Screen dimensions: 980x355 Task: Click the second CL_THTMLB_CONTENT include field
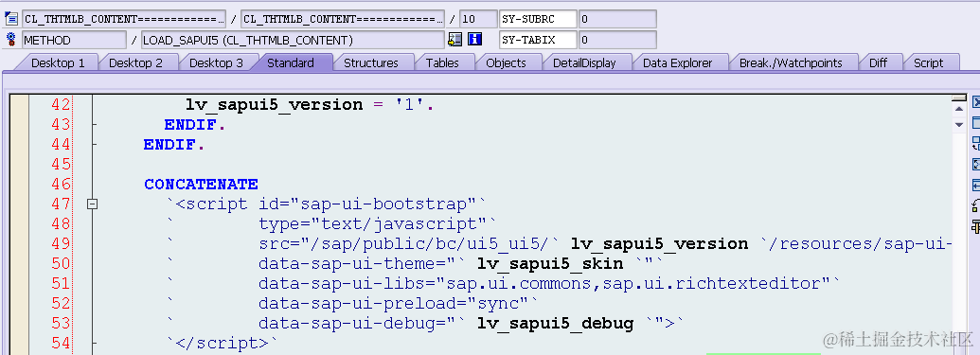click(x=343, y=19)
